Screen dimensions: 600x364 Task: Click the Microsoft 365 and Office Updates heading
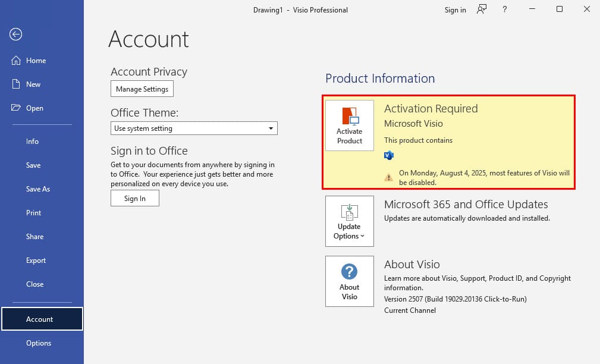pyautogui.click(x=466, y=205)
